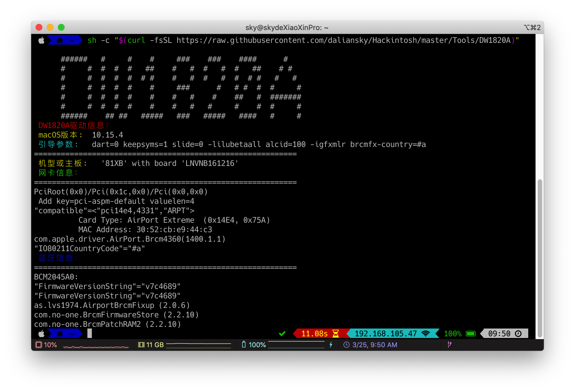
Task: Click the hourglass icon after 11.08s
Action: coord(336,334)
